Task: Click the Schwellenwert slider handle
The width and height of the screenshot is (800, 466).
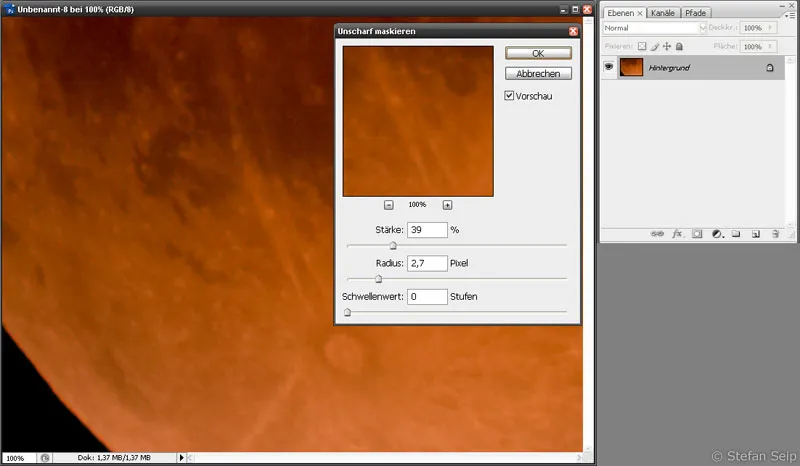Action: click(x=347, y=312)
